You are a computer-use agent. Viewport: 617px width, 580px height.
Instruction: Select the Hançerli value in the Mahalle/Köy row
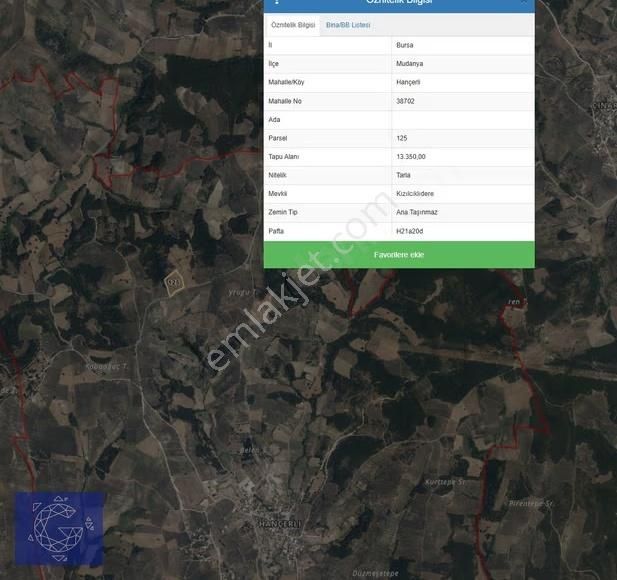pyautogui.click(x=408, y=82)
